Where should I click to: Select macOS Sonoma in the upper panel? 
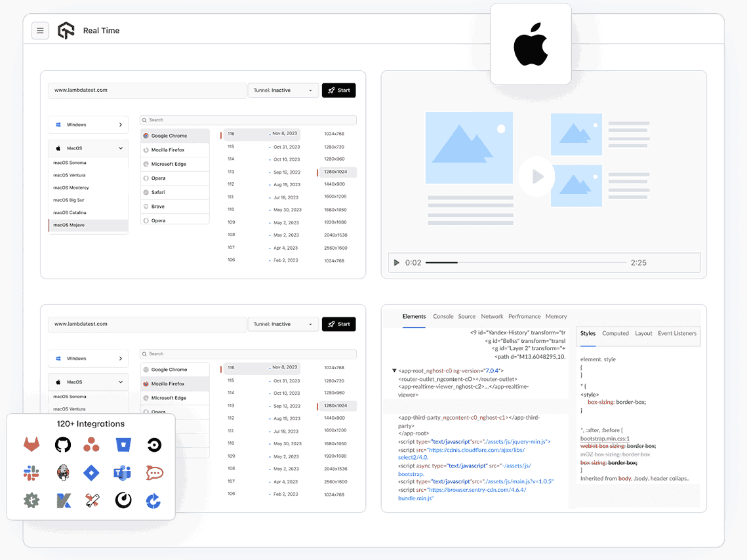click(88, 163)
